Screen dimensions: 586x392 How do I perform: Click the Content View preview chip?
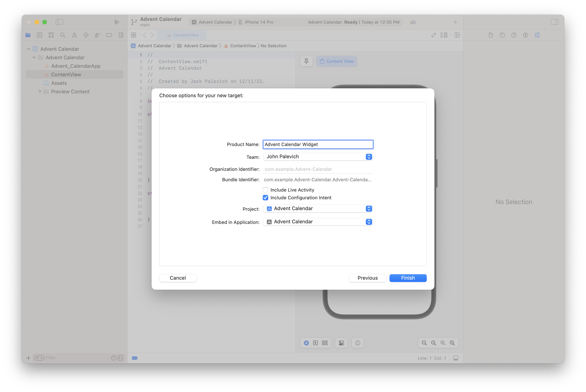pos(337,61)
